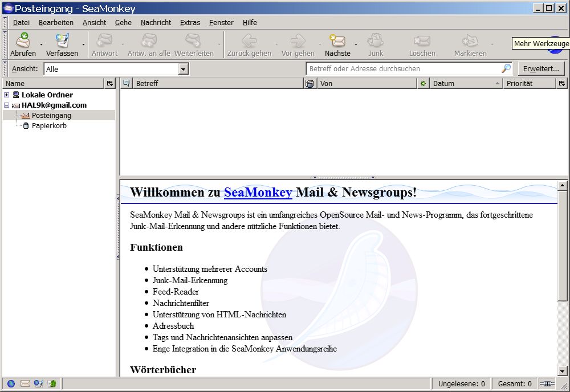Viewport: 570px width, 392px height.
Task: Select the Lokale Ordner account
Action: click(47, 95)
